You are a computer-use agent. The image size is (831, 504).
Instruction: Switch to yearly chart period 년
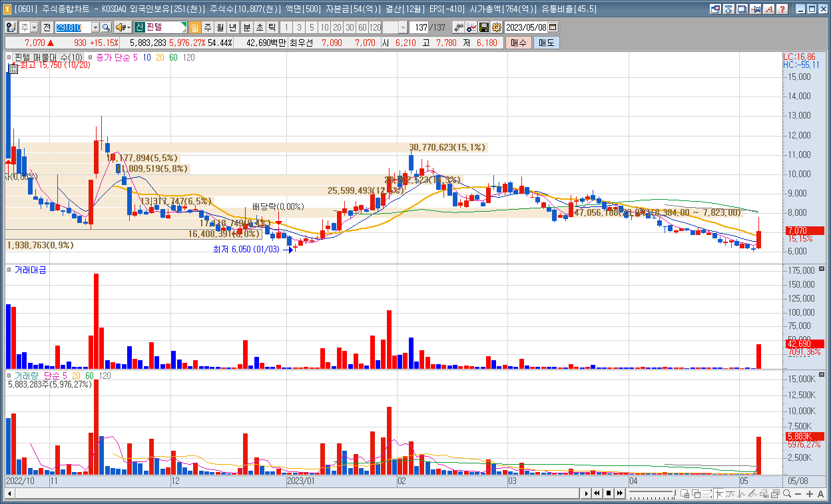pyautogui.click(x=232, y=27)
